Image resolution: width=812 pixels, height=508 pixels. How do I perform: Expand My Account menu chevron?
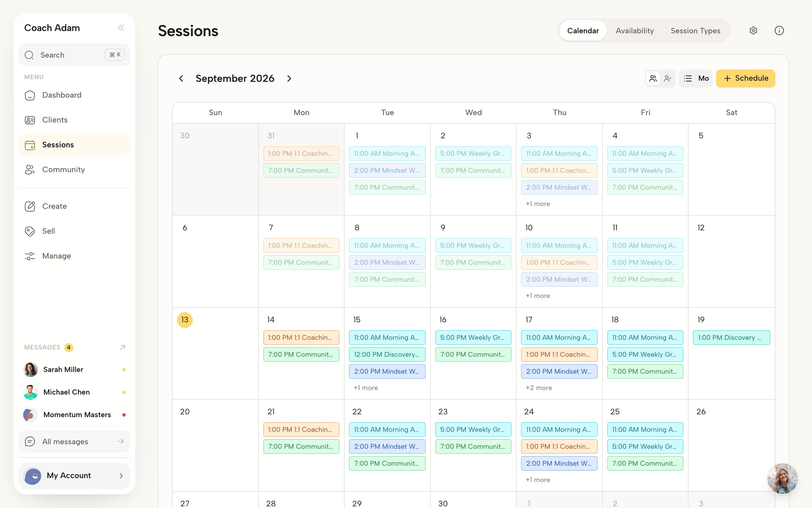click(121, 476)
